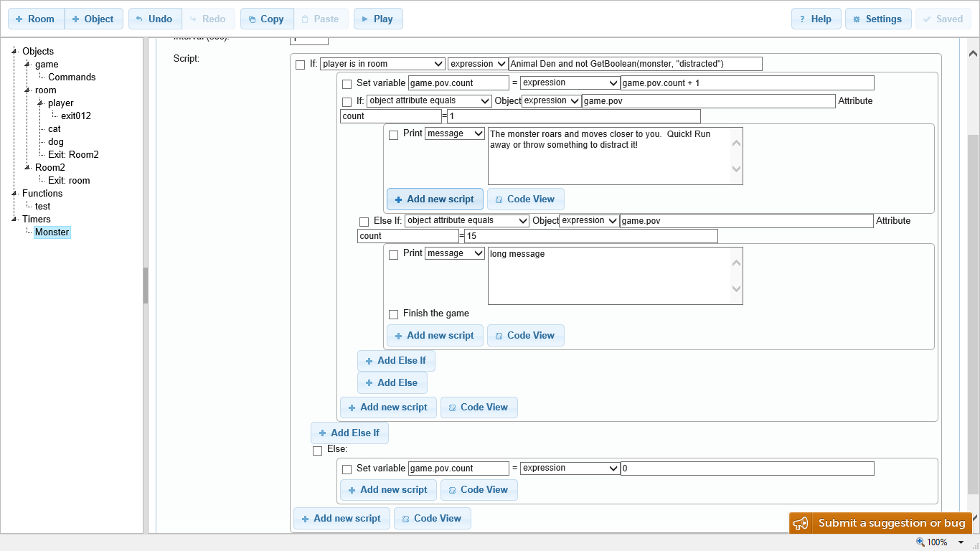Click the Add Object toolbar button

coord(93,19)
